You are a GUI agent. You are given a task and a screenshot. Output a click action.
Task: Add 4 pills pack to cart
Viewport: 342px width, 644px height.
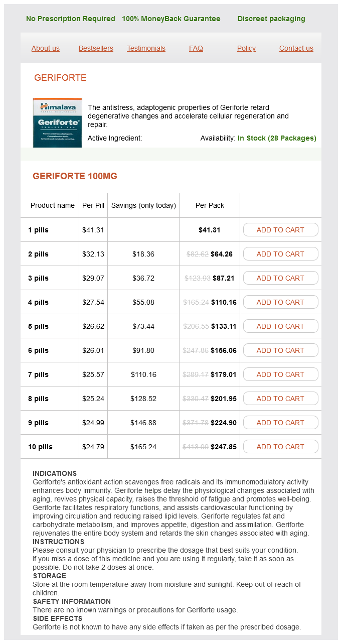[280, 302]
